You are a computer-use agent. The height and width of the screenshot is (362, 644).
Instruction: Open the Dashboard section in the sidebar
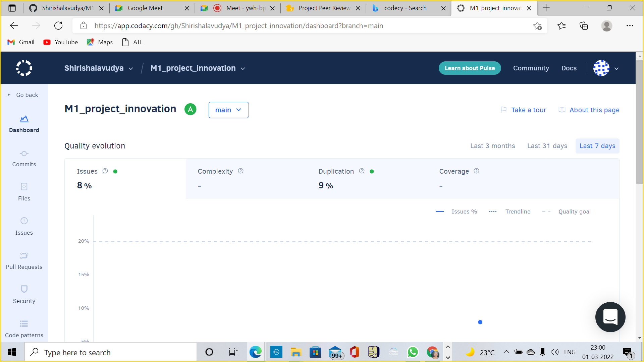pos(24,124)
